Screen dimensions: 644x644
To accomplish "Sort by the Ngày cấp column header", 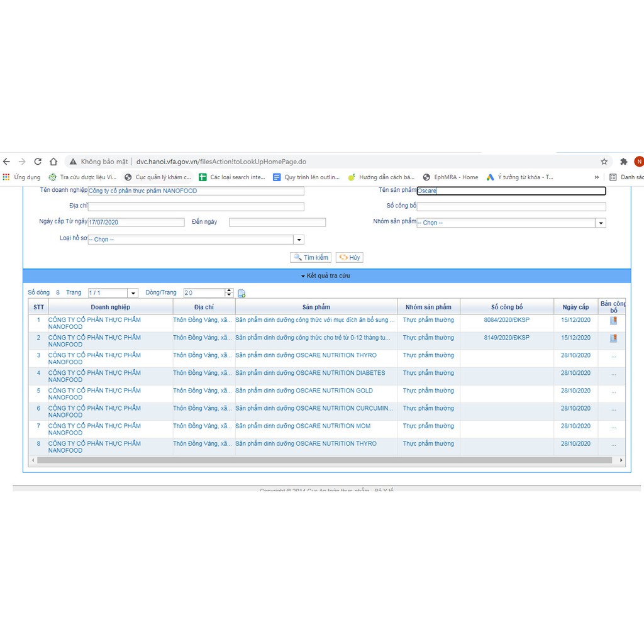I will coord(575,307).
